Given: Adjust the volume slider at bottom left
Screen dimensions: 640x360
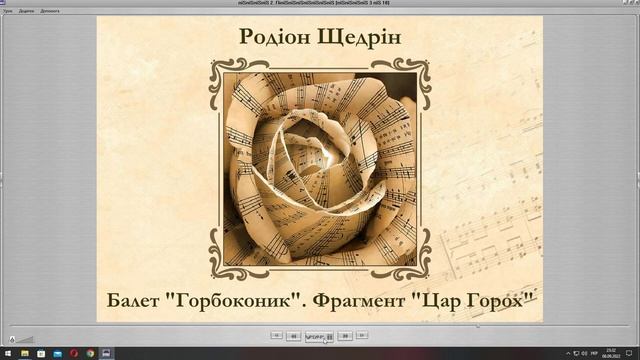Looking at the screenshot, I should pyautogui.click(x=25, y=340).
